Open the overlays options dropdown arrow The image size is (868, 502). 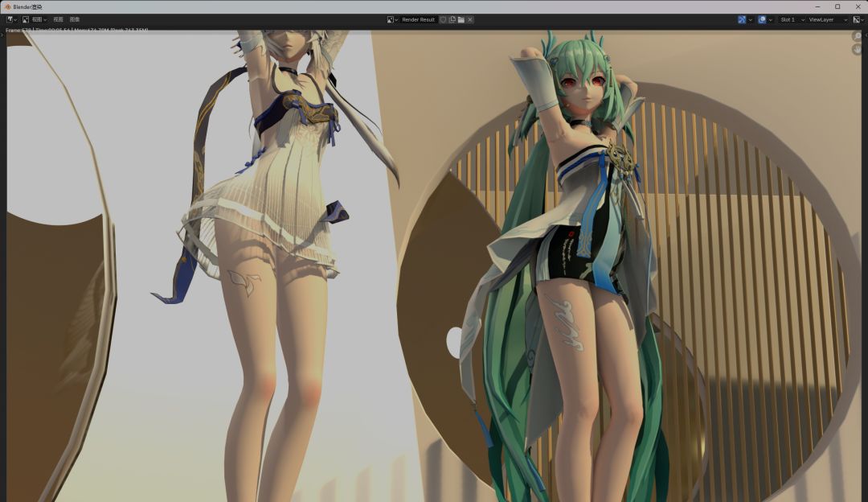771,19
